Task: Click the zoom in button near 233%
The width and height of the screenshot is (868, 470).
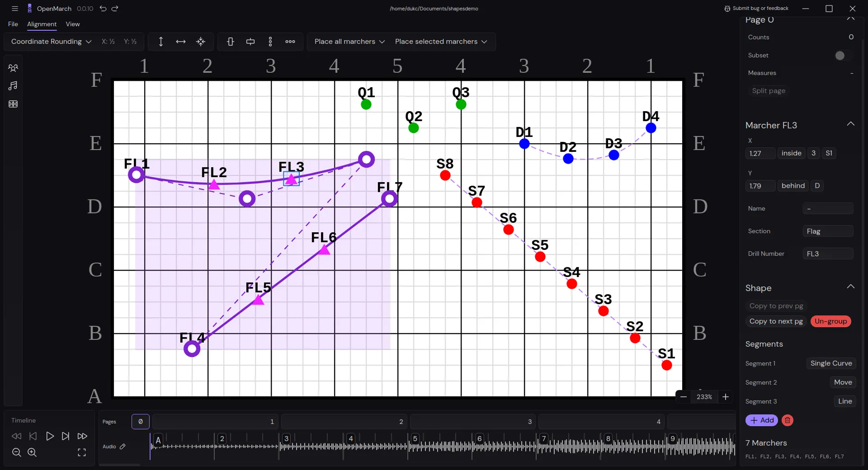Action: 726,397
